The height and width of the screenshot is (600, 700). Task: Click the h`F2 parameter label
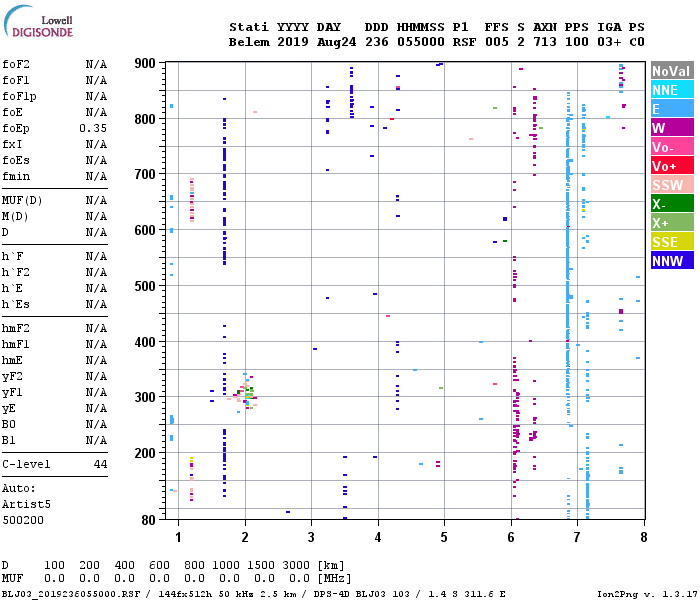tap(16, 272)
